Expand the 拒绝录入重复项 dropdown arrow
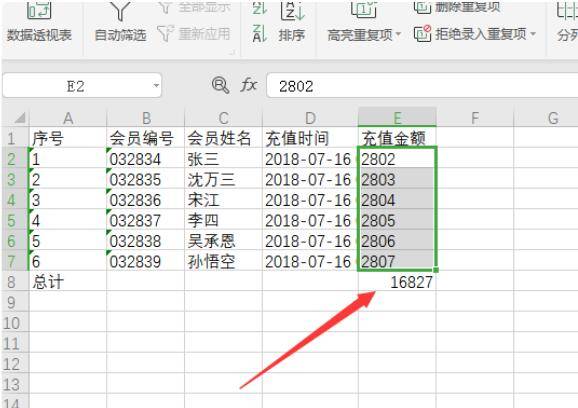The width and height of the screenshot is (578, 408). (533, 34)
